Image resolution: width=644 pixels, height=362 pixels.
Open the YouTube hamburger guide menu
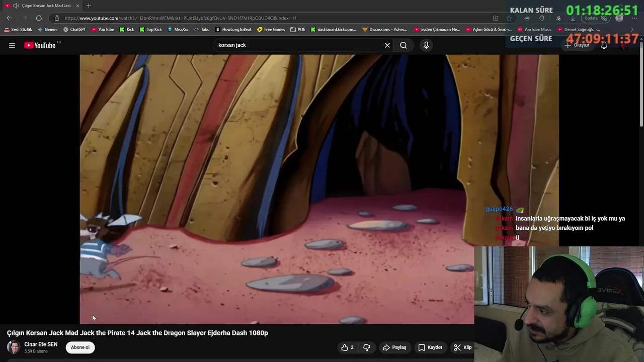tap(12, 45)
